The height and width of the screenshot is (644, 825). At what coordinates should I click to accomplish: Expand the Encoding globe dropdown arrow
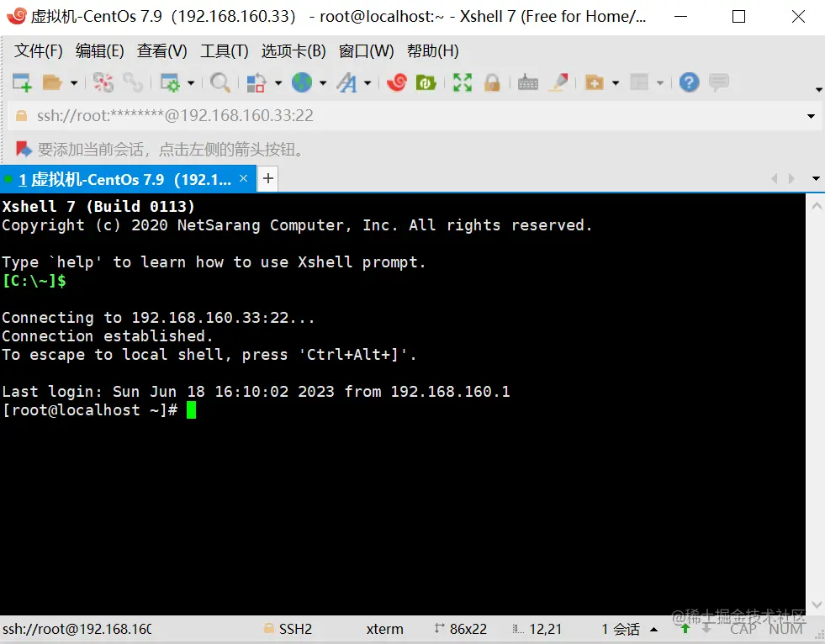tap(323, 83)
